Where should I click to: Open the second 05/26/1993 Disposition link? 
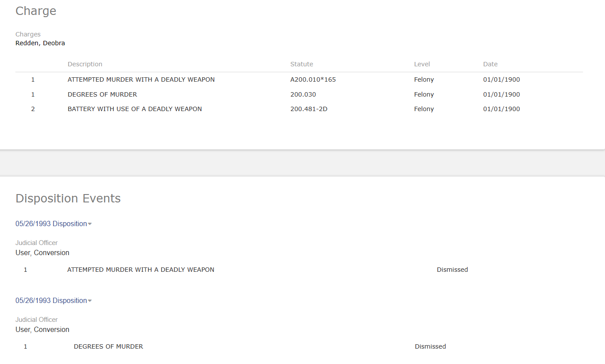51,301
